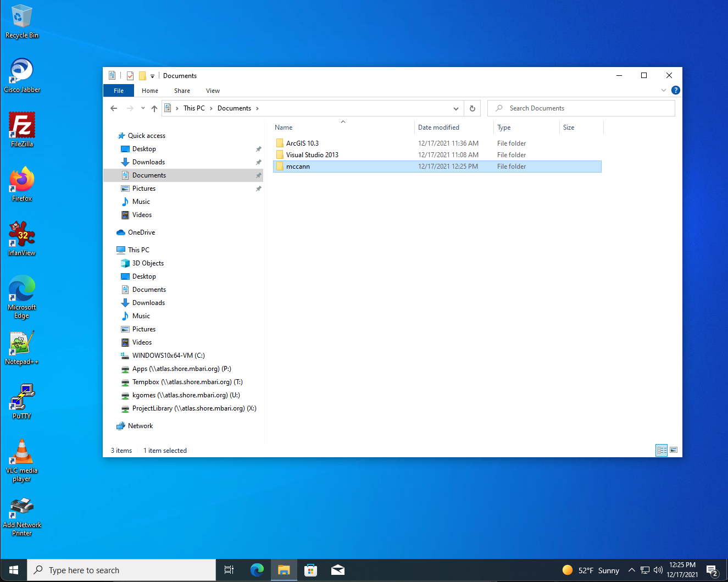Go up one level with Up arrow
Viewport: 728px width, 582px height.
154,108
